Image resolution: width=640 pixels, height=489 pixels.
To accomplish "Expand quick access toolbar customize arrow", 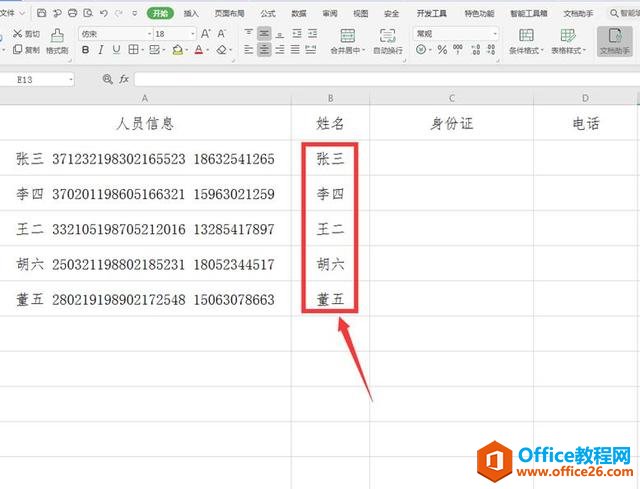I will pos(135,13).
